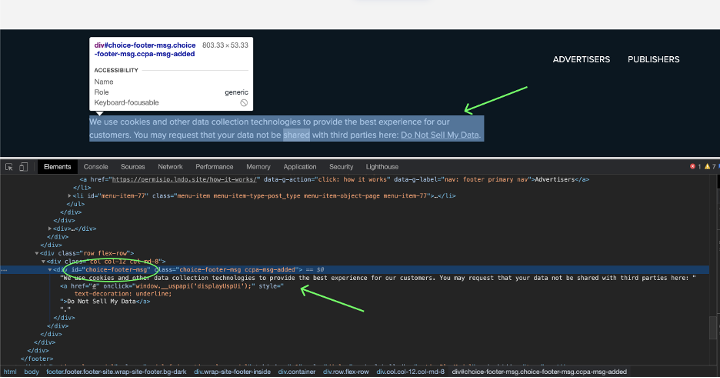This screenshot has width=720, height=378.
Task: Select the div#choice-footer-msg breadcrumb
Action: click(x=539, y=372)
